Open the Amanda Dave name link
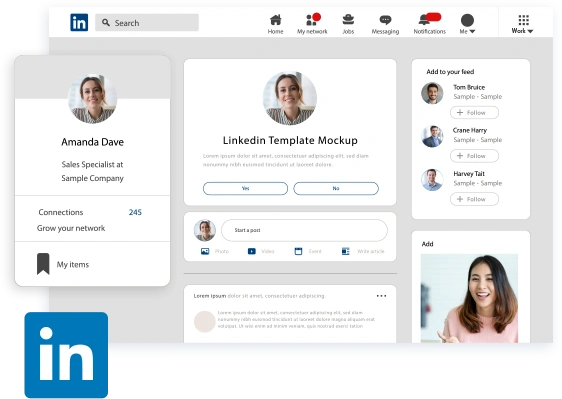Image resolution: width=562 pixels, height=399 pixels. 92,142
